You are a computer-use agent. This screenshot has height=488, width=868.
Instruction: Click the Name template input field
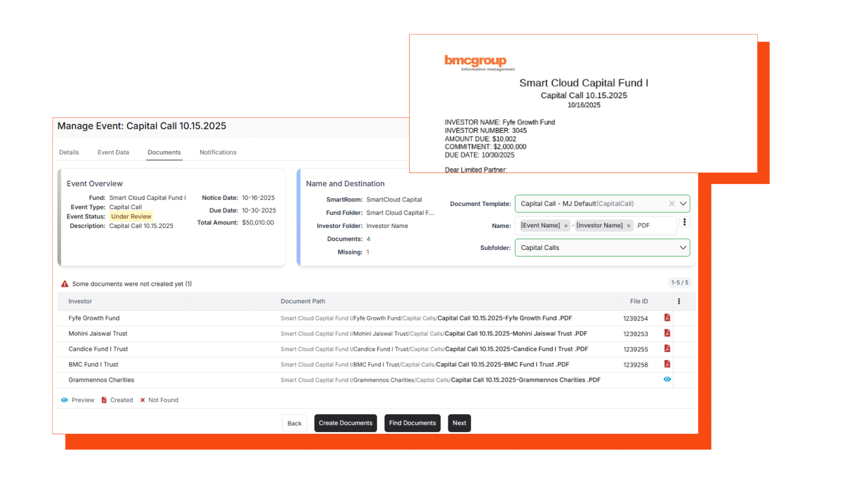661,225
